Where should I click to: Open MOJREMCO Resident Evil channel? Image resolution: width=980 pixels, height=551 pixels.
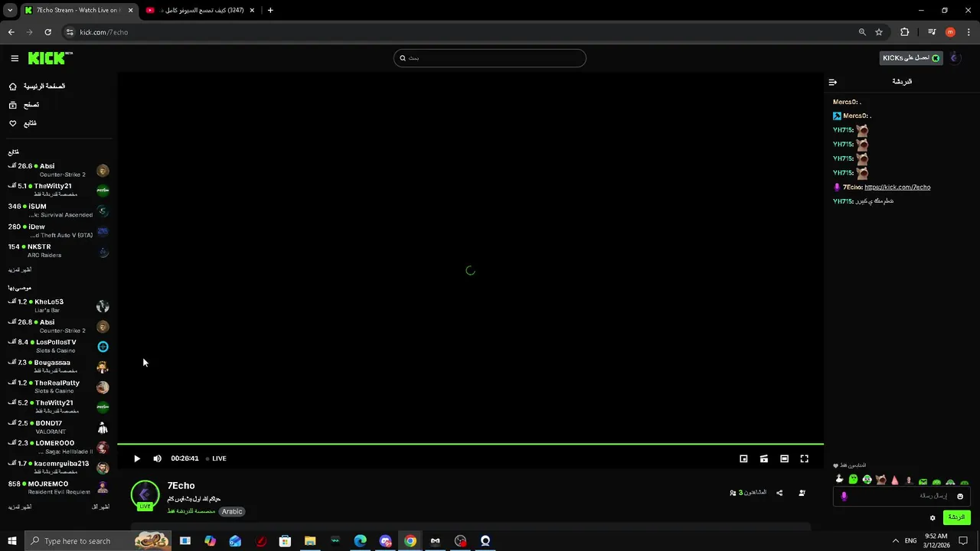coord(58,487)
